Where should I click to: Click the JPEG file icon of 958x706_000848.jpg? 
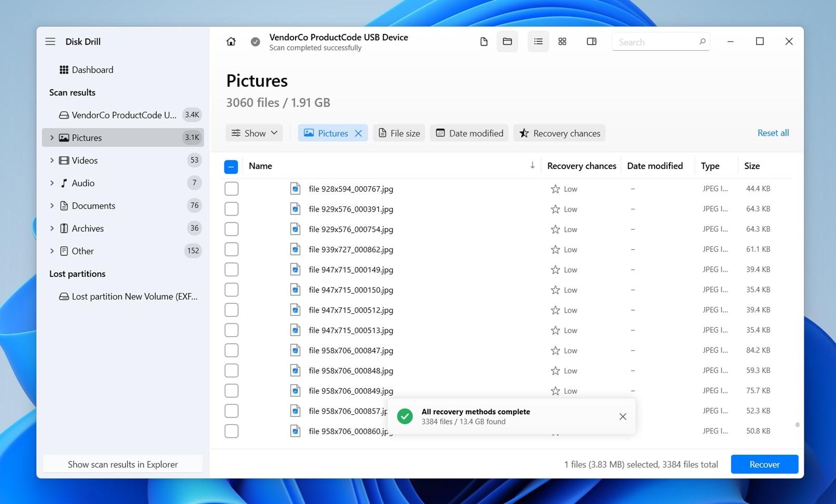(x=295, y=371)
